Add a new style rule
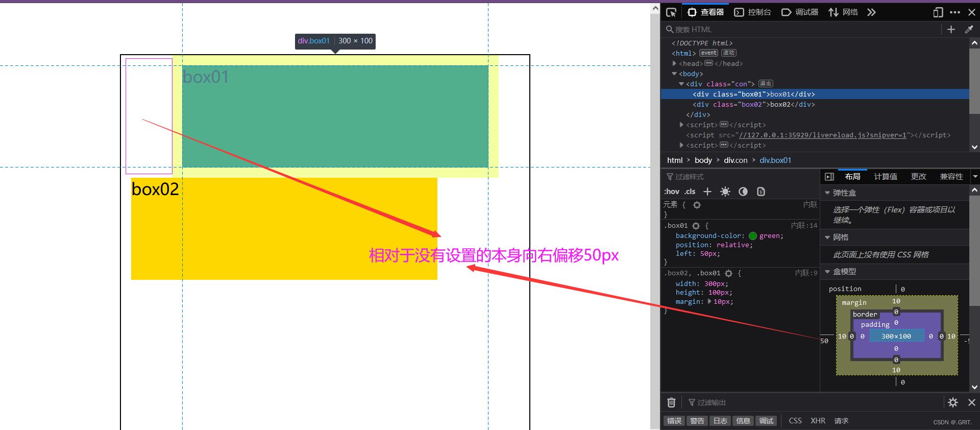Screen dimensions: 980x430 coord(707,192)
